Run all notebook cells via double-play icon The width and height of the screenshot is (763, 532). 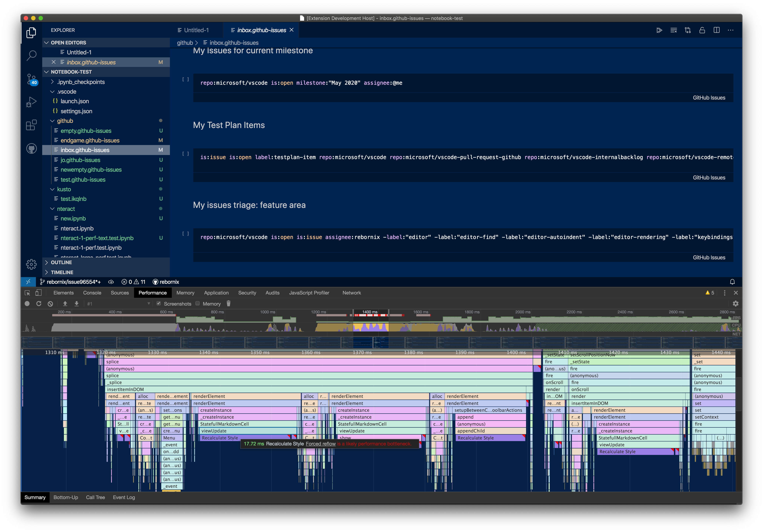659,30
